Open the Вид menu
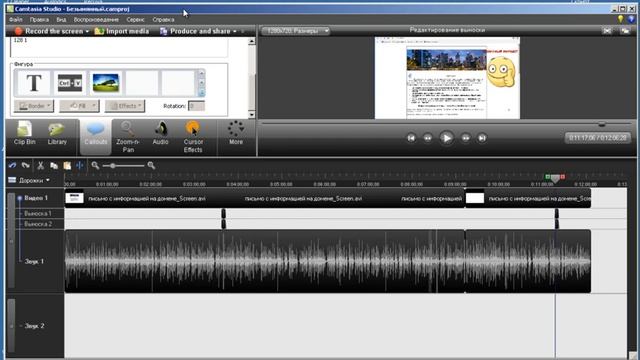This screenshot has height=360, width=640. click(61, 20)
